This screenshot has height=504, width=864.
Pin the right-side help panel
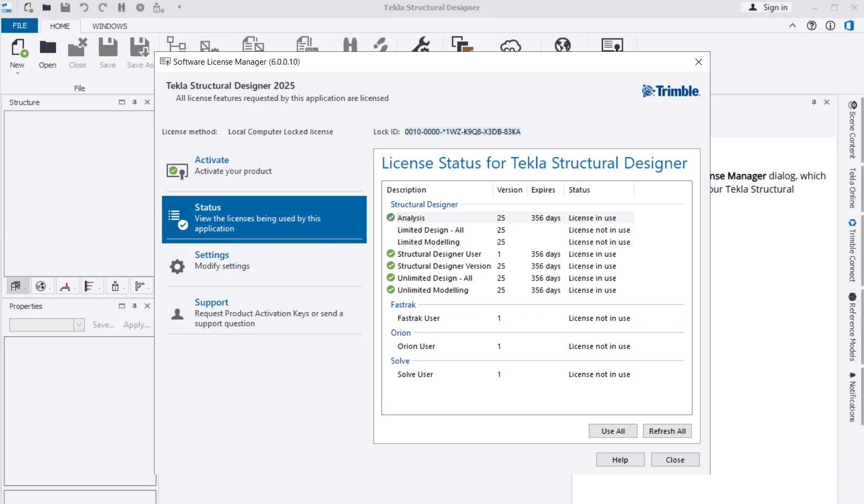click(x=814, y=102)
